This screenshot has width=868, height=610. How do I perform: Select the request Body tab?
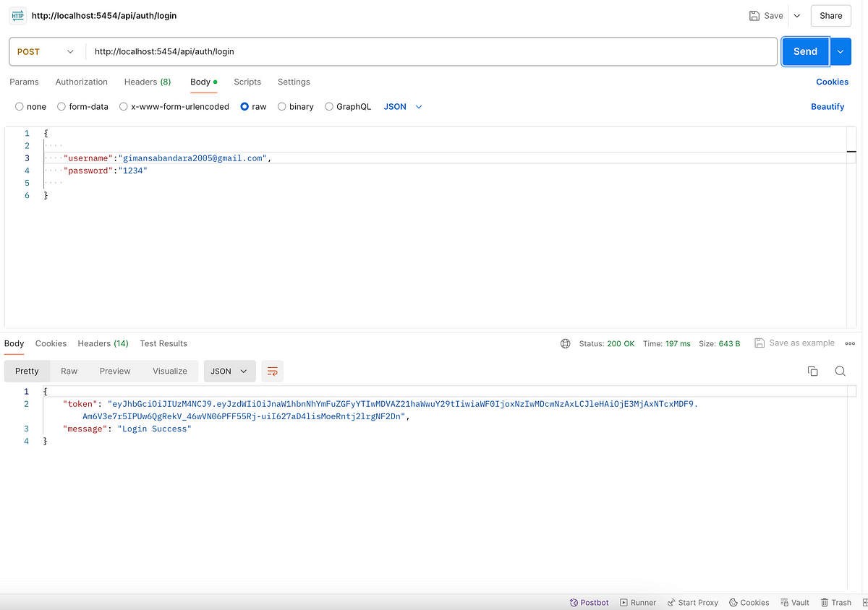[203, 82]
